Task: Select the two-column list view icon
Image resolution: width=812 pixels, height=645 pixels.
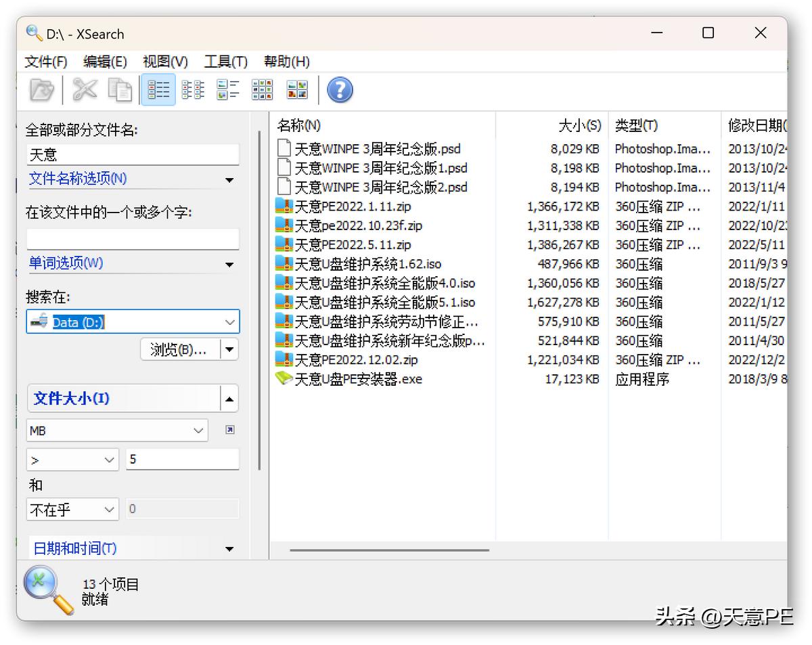Action: (x=193, y=89)
